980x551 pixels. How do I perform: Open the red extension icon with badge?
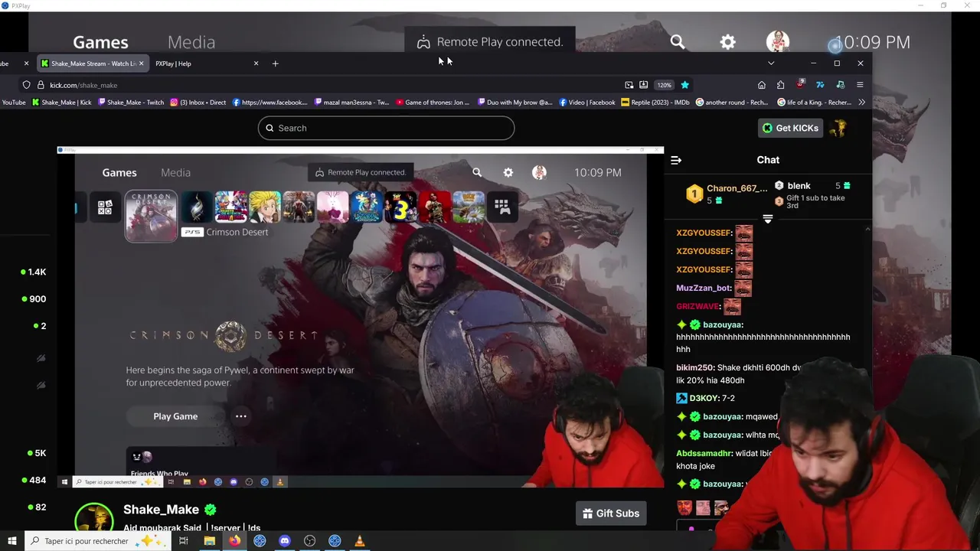coord(800,84)
